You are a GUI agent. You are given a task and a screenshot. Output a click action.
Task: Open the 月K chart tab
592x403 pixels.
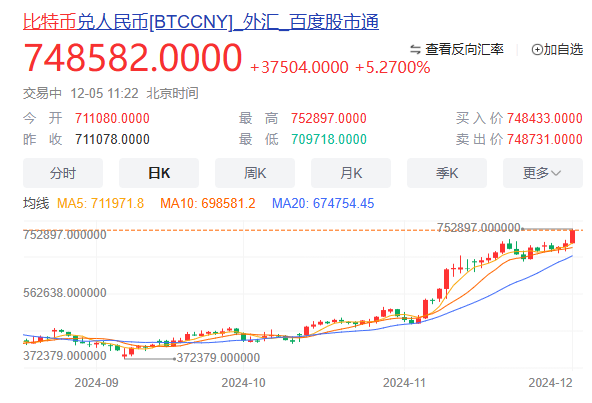point(351,173)
